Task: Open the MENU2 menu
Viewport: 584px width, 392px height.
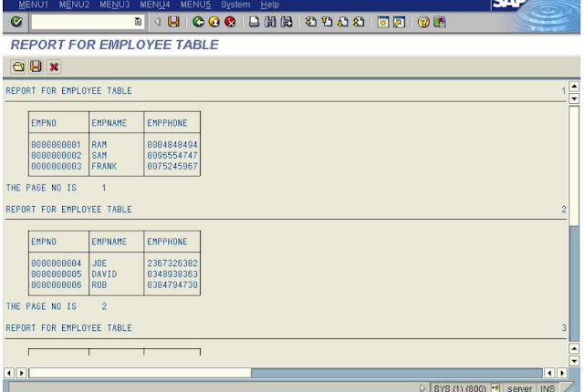Action: point(74,5)
